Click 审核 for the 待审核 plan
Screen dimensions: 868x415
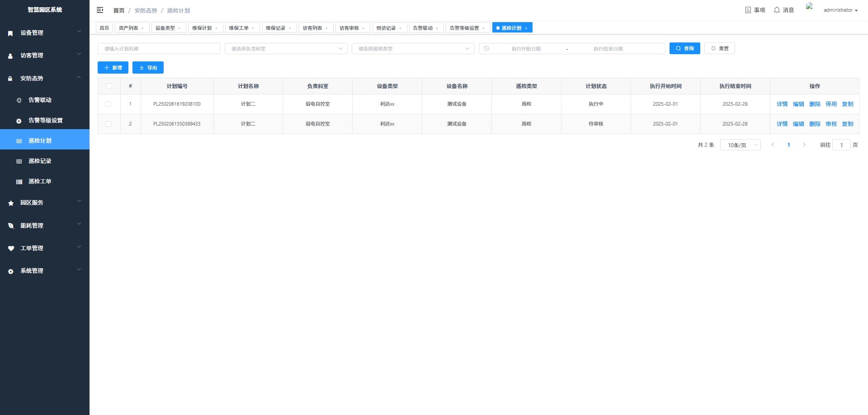click(831, 124)
